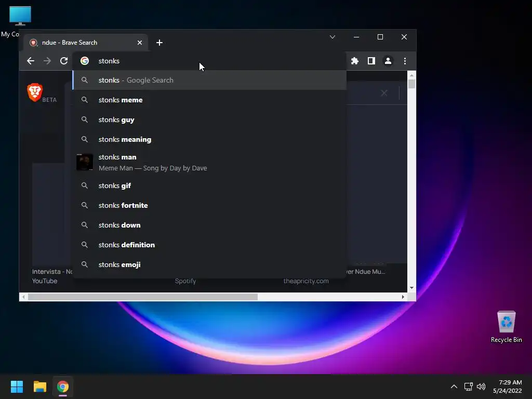This screenshot has height=399, width=532.
Task: Click the Brave lion BETA logo
Action: pyautogui.click(x=42, y=92)
